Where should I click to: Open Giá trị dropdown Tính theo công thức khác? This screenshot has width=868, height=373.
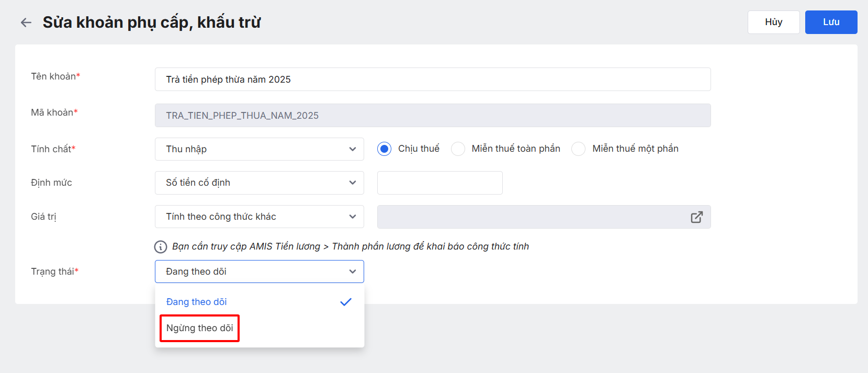tap(259, 217)
